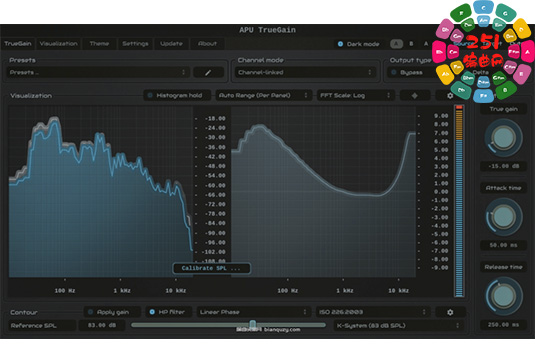This screenshot has height=363, width=535.
Task: Click the 250.00 ms release value
Action: tap(503, 325)
